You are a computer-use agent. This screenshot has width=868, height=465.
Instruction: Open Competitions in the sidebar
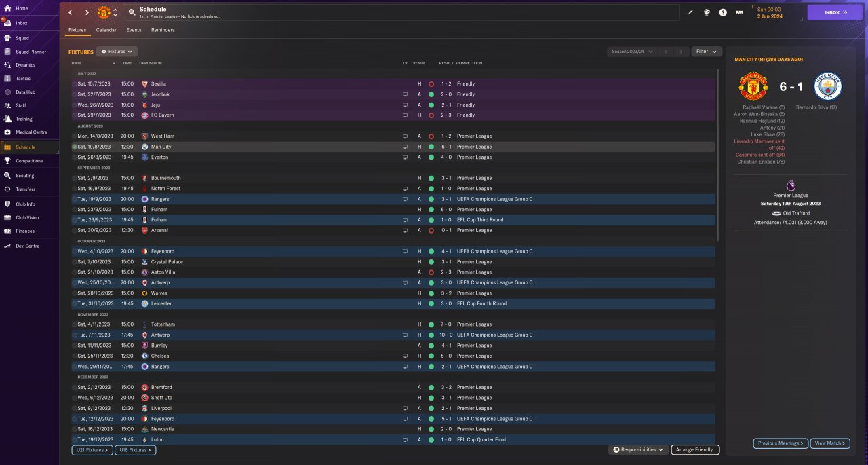tap(29, 161)
